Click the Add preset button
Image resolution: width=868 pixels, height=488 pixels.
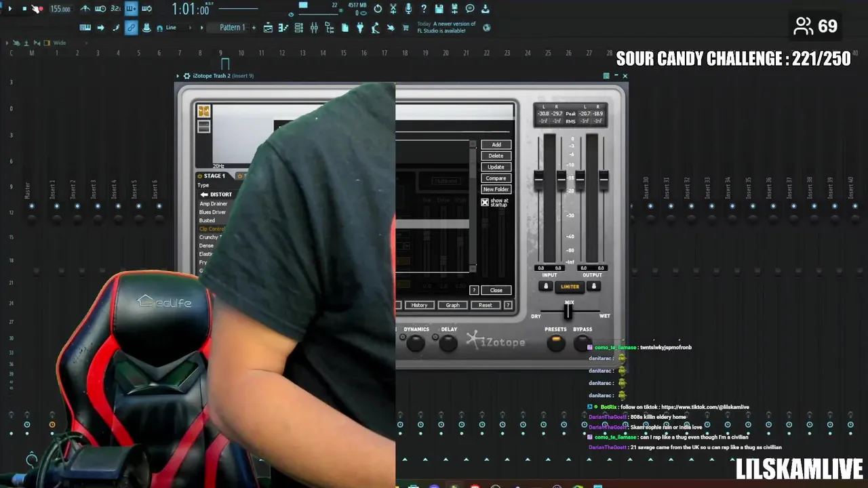click(496, 144)
